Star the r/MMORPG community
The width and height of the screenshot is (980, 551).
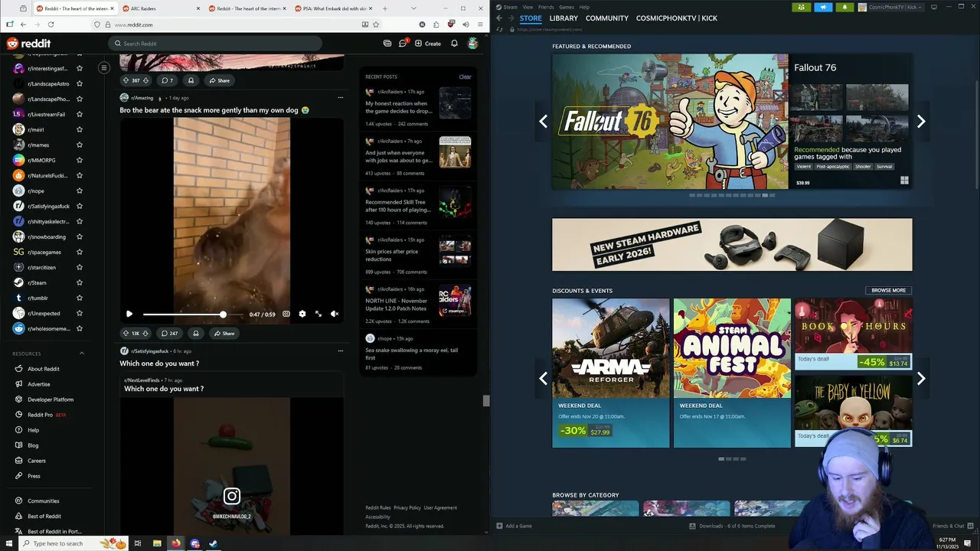[80, 160]
